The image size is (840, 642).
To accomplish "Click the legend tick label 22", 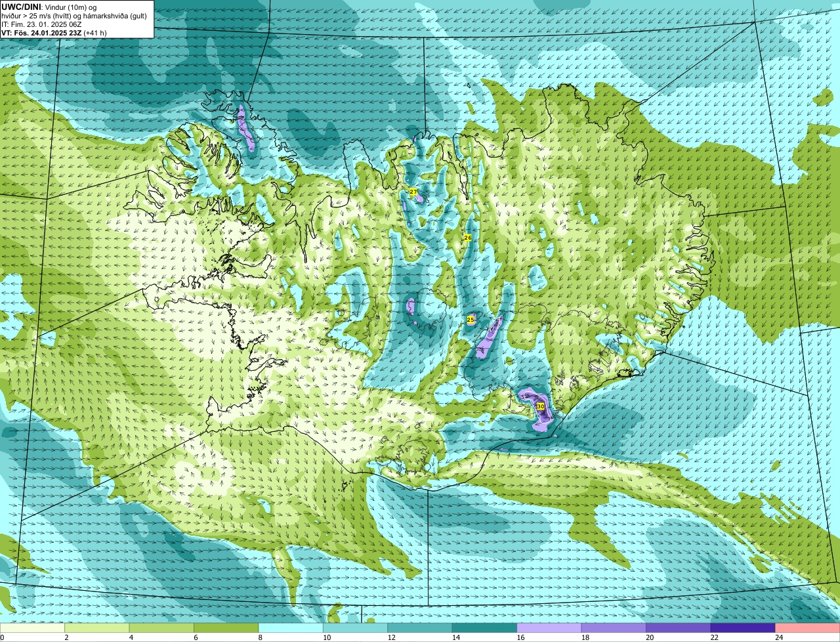I will tap(714, 637).
